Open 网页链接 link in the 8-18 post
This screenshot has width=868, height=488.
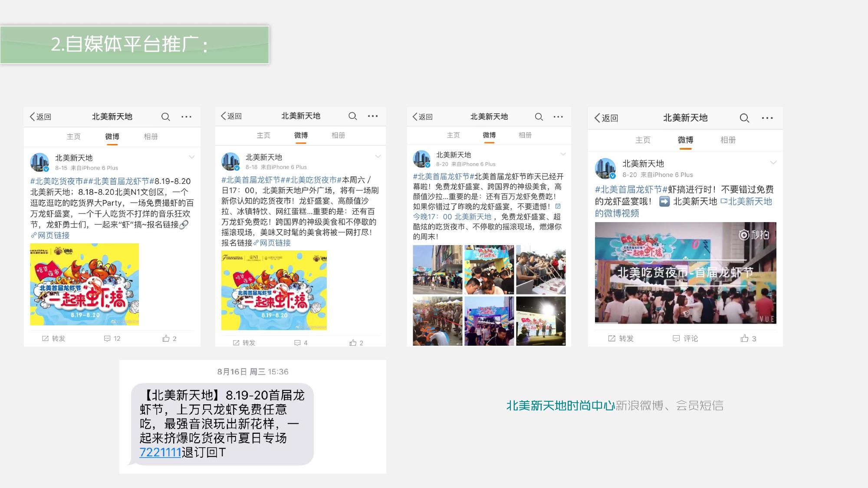click(x=272, y=243)
